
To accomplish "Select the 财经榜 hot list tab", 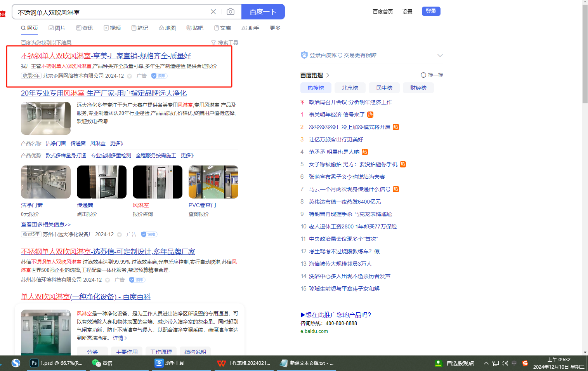I will point(418,88).
